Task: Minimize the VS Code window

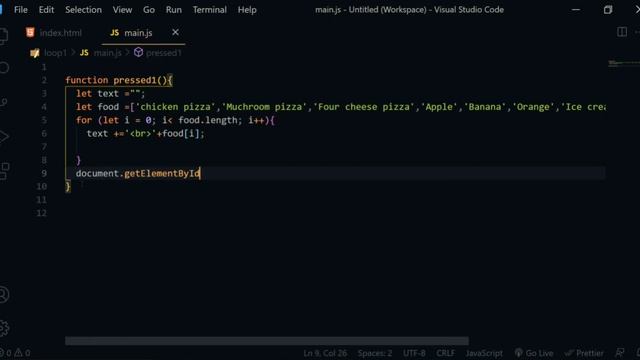Action: (576, 10)
